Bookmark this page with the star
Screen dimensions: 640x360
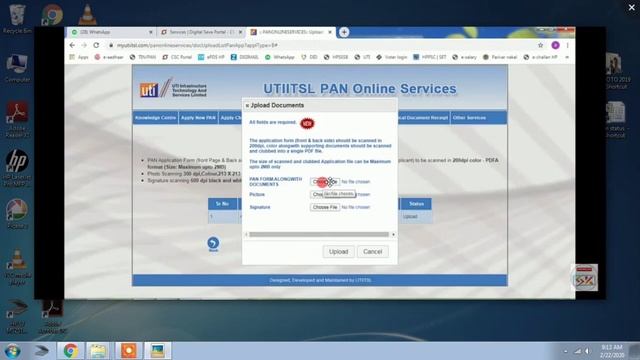pyautogui.click(x=540, y=45)
